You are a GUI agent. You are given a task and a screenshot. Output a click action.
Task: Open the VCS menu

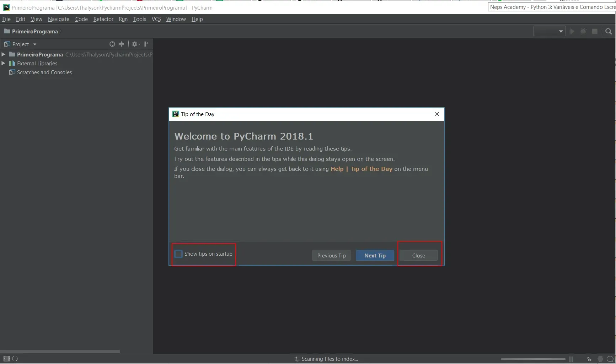(156, 19)
